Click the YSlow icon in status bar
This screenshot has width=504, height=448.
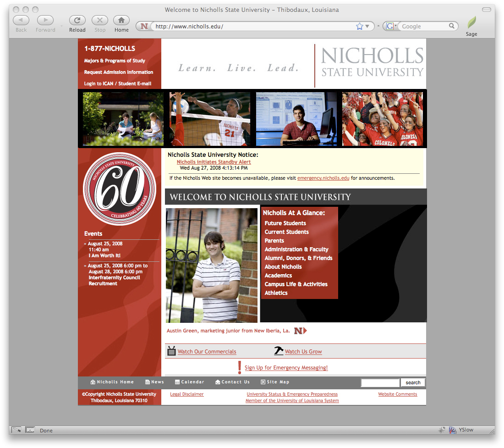coord(453,430)
